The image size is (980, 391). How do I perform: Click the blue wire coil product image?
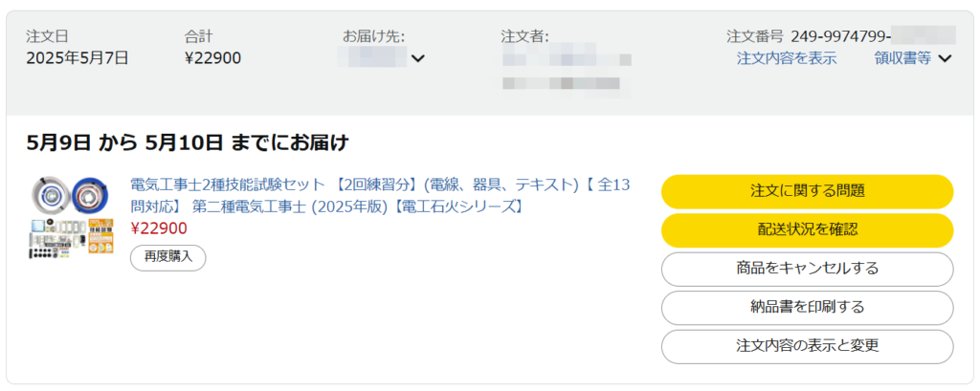coord(92,196)
